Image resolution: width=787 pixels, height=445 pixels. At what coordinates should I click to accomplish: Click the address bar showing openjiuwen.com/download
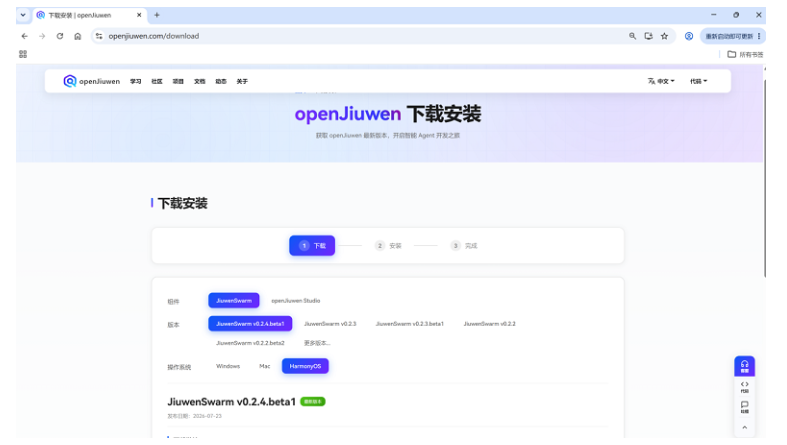[x=361, y=36]
